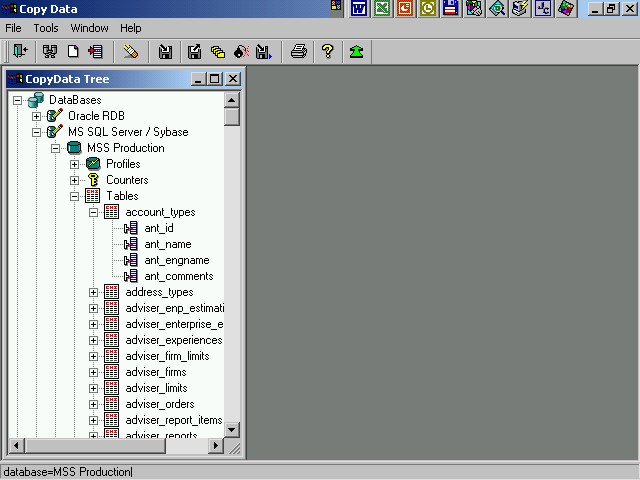Click the pencil edit toolbar icon
The image size is (640, 480).
click(131, 52)
